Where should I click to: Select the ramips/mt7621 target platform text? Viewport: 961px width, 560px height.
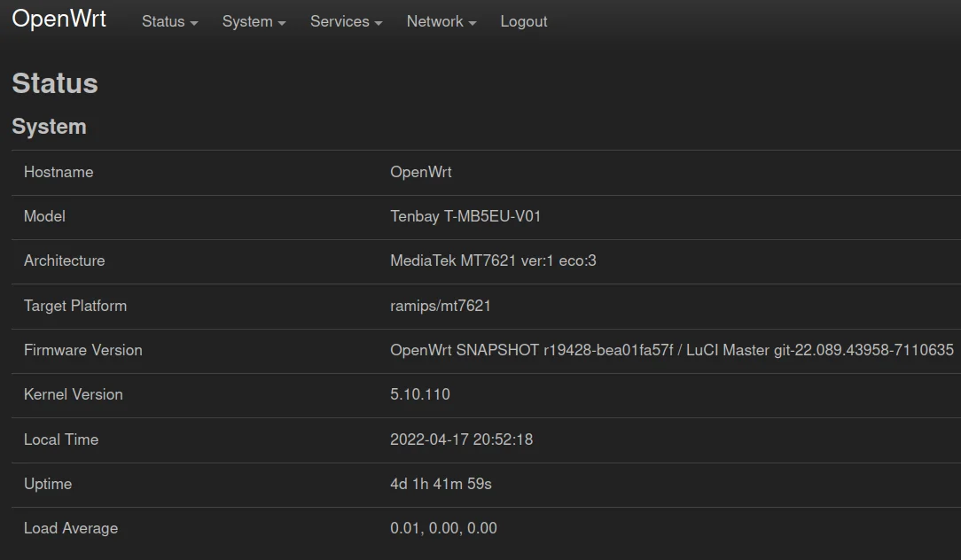(441, 306)
